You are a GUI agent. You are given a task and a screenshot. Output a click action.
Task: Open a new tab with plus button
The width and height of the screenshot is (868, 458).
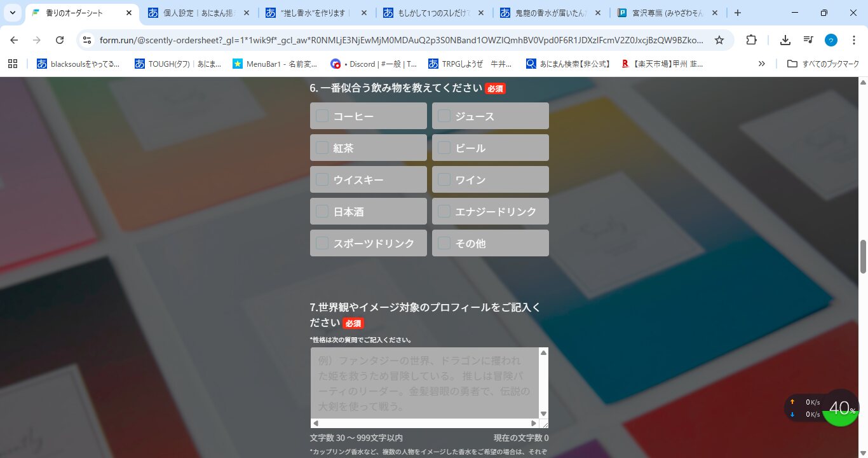pos(738,13)
